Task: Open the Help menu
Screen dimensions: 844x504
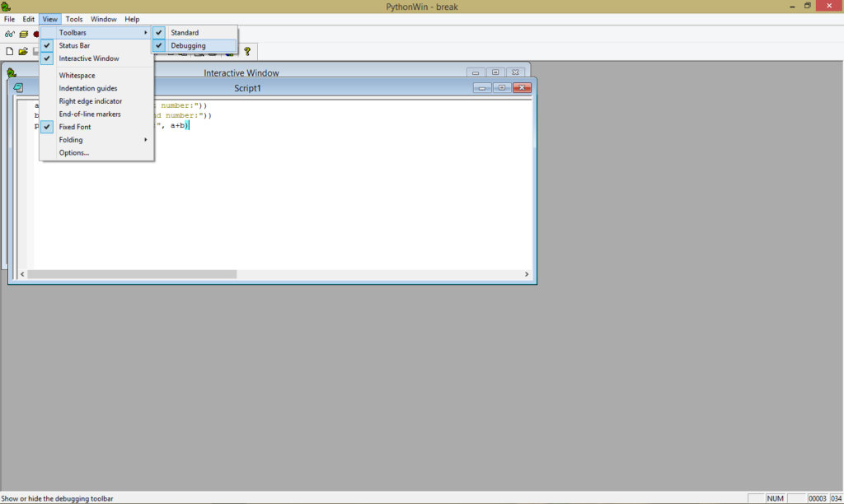Action: coord(132,20)
